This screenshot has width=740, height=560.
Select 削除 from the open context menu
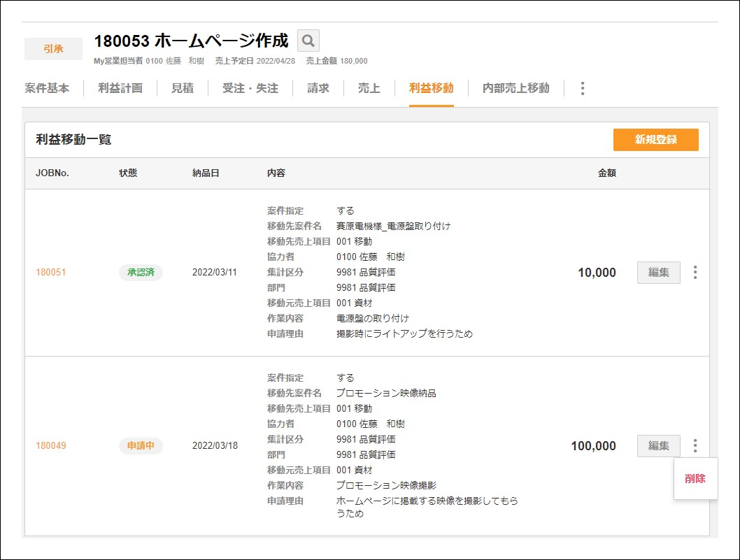[695, 480]
